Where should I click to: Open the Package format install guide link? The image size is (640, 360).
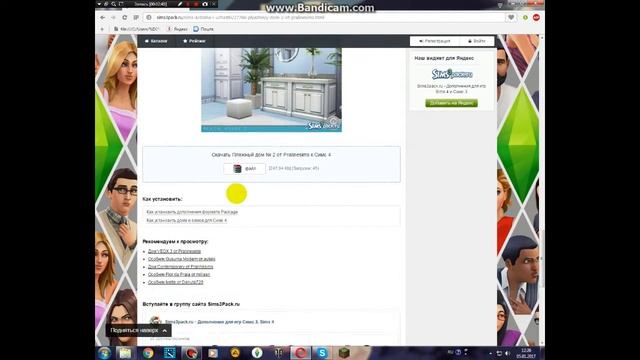(192, 212)
